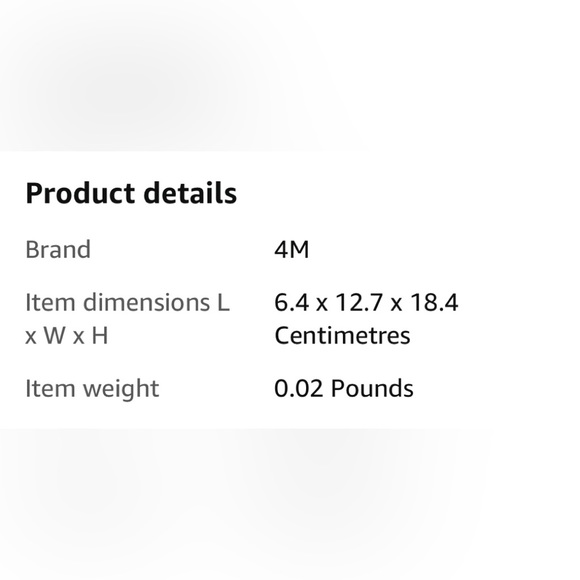The image size is (580, 580).
Task: Click the 'x W x H' label text
Action: click(67, 336)
